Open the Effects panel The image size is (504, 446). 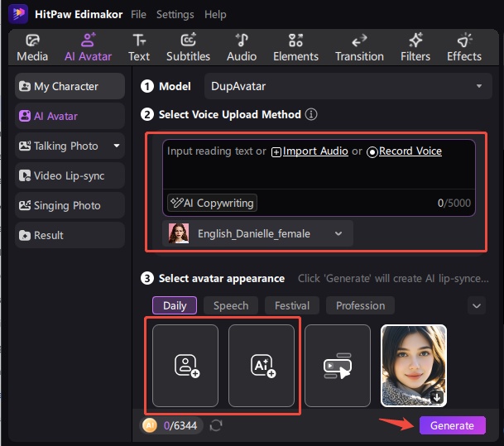[x=464, y=47]
